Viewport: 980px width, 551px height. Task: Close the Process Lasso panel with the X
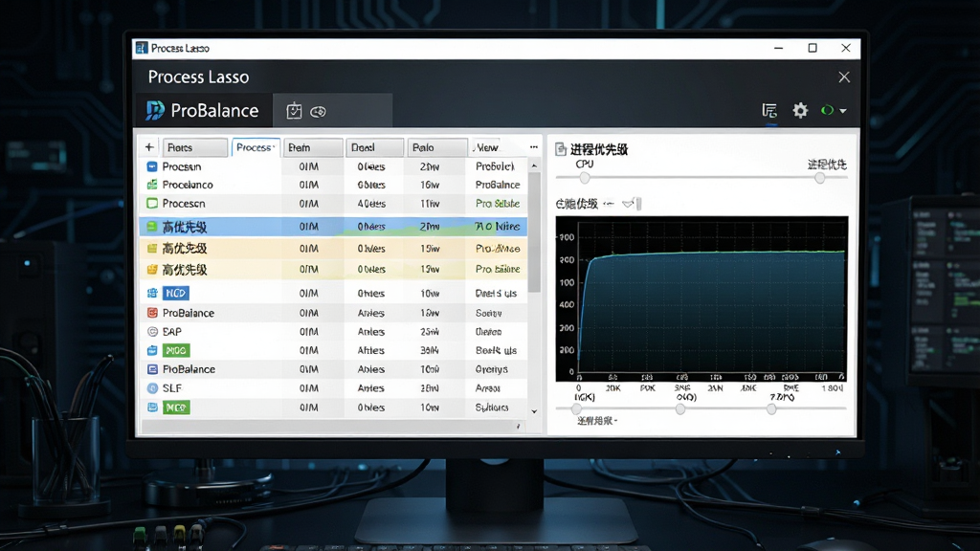[844, 77]
